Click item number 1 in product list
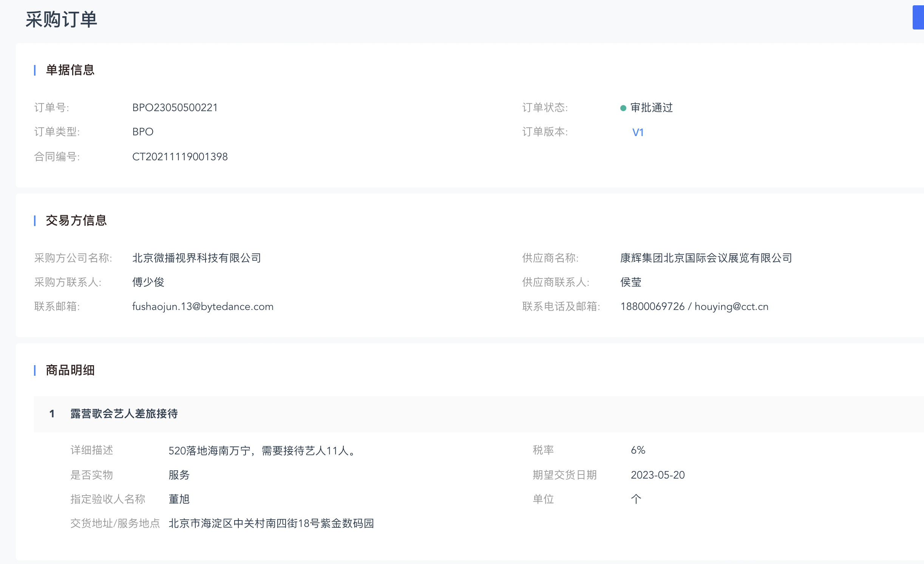The width and height of the screenshot is (924, 564). pos(52,414)
